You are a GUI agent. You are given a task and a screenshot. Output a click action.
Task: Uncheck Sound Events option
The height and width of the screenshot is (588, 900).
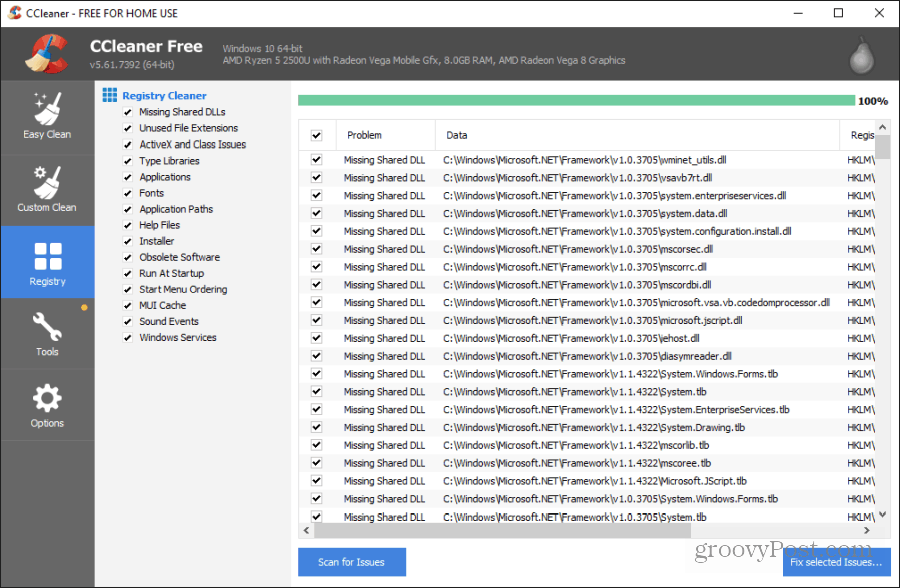(x=128, y=322)
